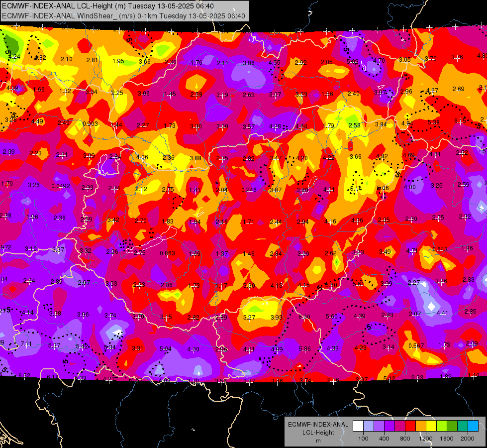Click the legend label 800
487x448 pixels.
point(405,439)
